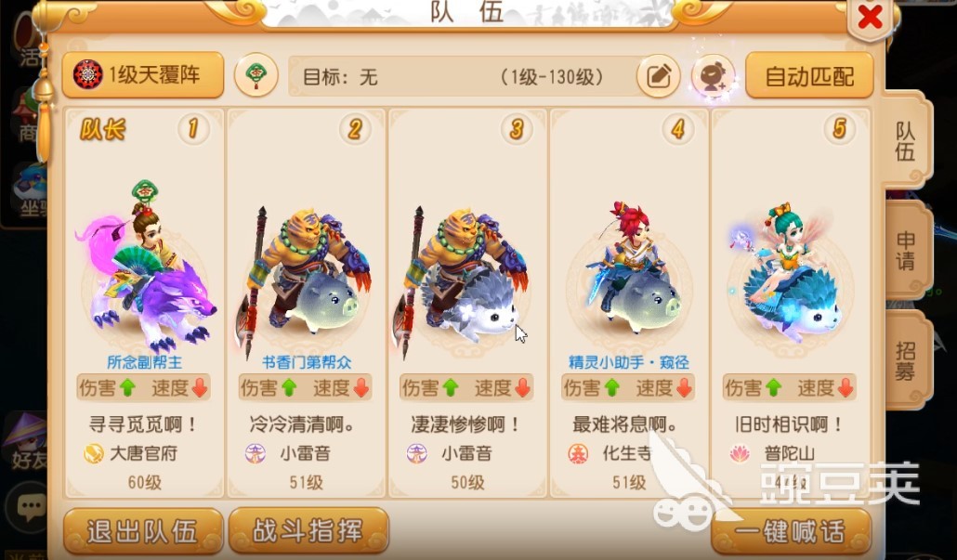957x560 pixels.
Task: Click the 一键喊话 button
Action: (791, 531)
